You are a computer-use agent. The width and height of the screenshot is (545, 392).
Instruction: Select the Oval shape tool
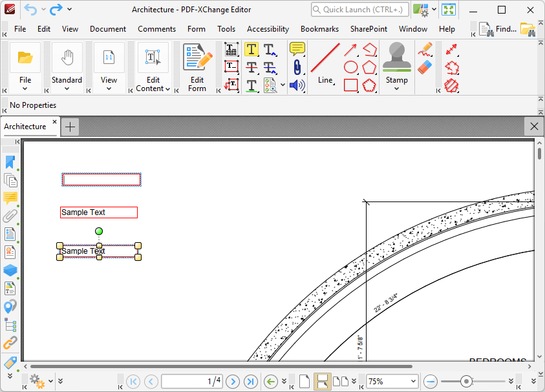click(350, 67)
